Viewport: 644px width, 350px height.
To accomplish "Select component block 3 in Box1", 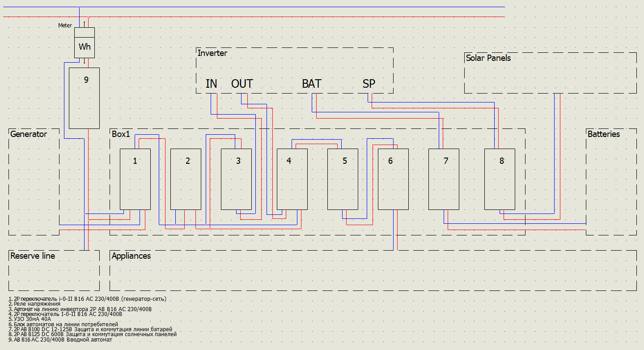I will point(237,179).
